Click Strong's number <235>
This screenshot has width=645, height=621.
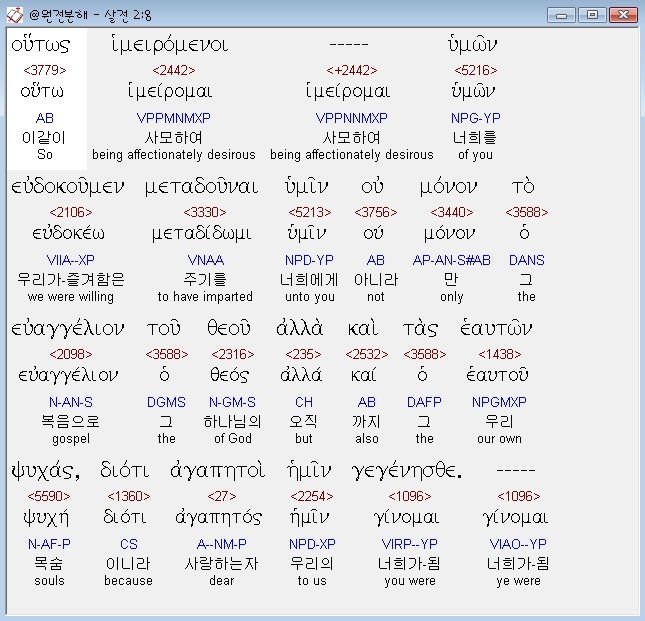pos(304,354)
